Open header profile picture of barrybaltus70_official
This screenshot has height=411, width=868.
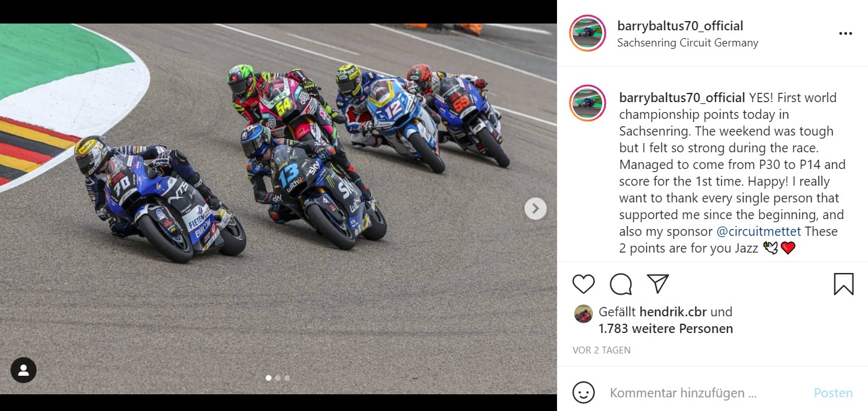coord(587,33)
